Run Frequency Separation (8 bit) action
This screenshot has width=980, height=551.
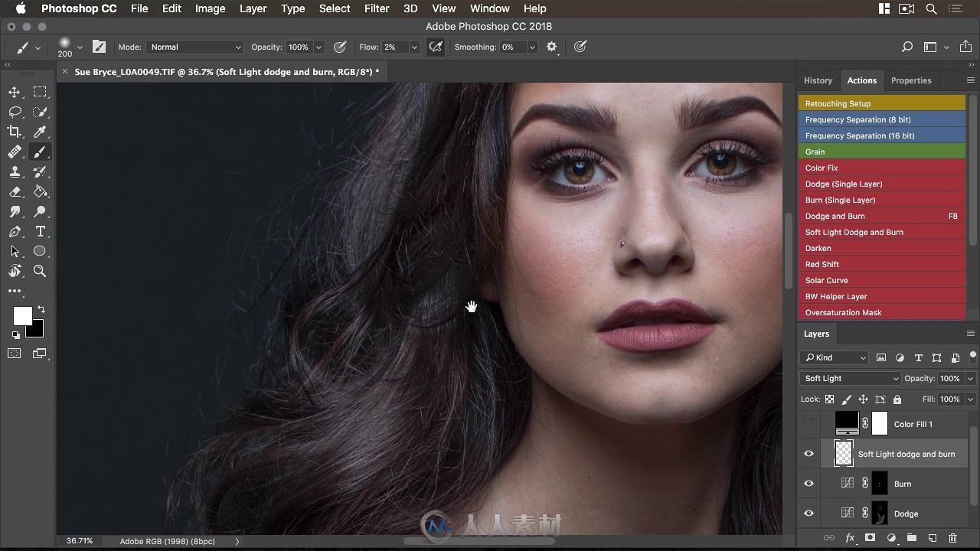pyautogui.click(x=882, y=119)
